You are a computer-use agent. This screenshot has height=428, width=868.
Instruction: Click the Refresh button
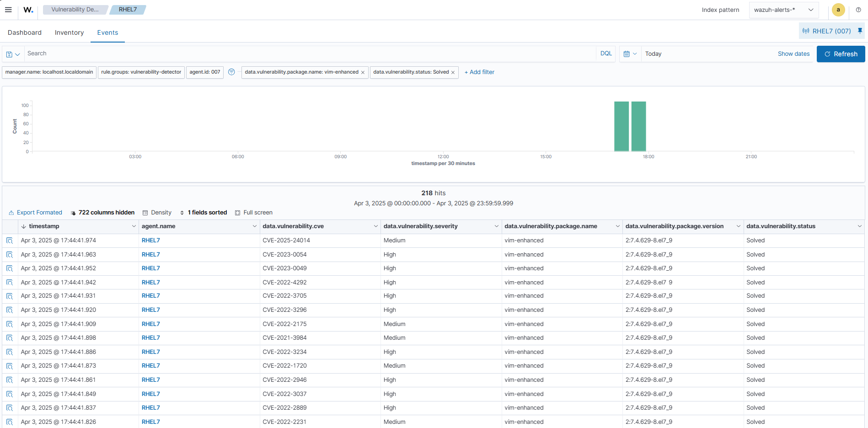pos(841,54)
